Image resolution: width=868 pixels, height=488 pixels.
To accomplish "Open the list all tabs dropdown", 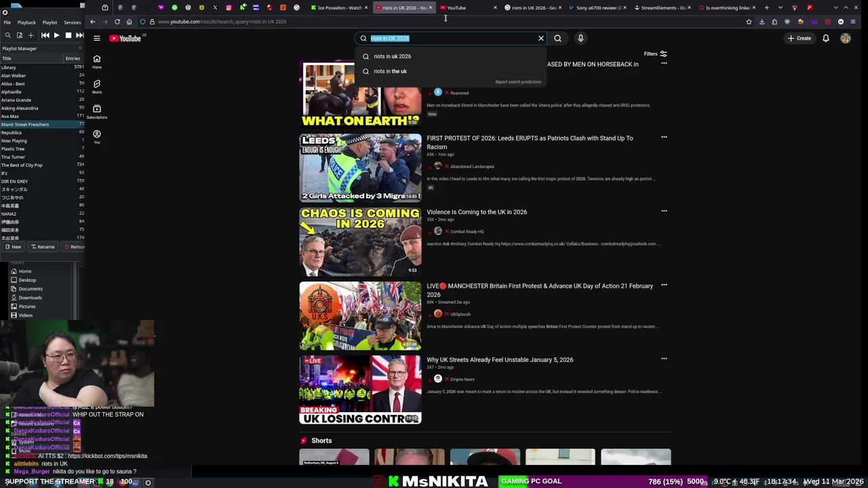I will (x=780, y=7).
